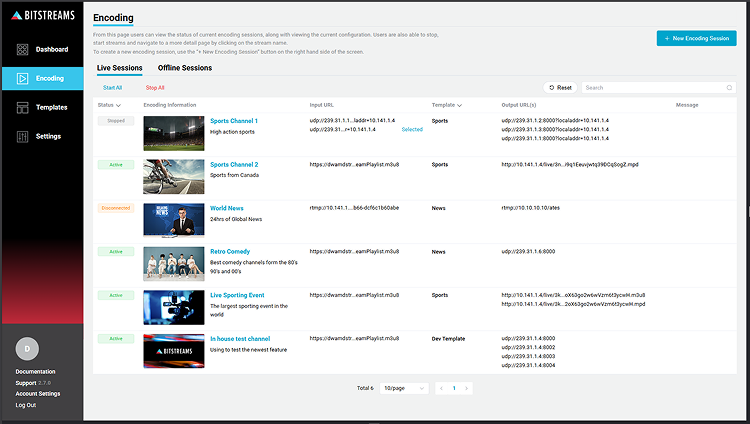This screenshot has height=424, width=750.
Task: Open the 10/page size dropdown
Action: click(403, 388)
